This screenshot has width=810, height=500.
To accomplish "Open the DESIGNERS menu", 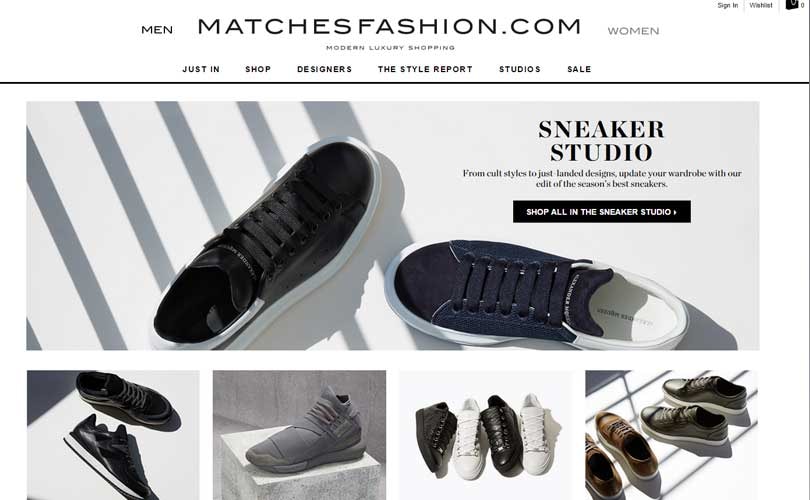I will click(324, 69).
